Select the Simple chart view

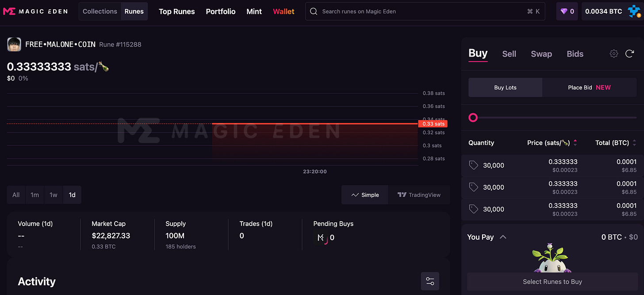(x=365, y=195)
